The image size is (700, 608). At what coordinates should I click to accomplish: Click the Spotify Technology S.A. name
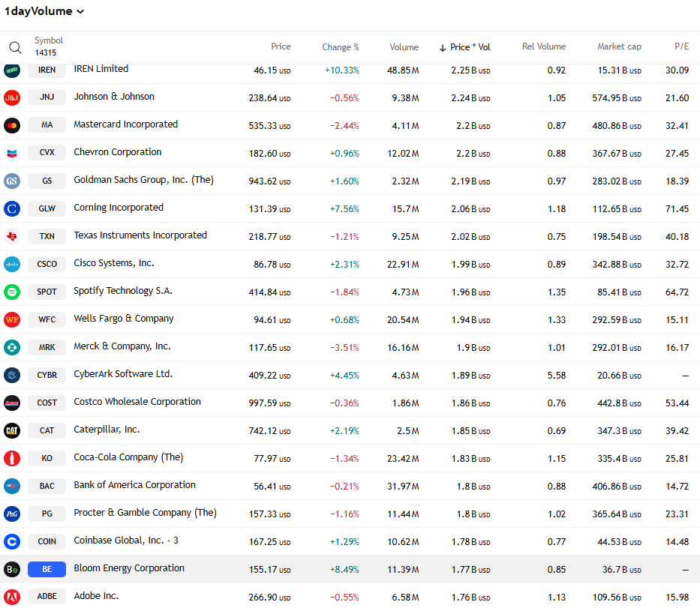coord(123,291)
